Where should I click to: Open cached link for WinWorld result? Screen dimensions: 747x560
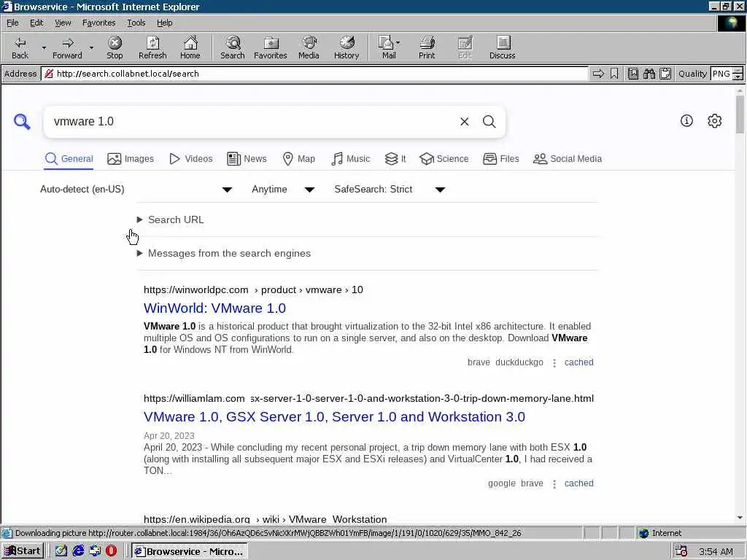click(x=578, y=362)
